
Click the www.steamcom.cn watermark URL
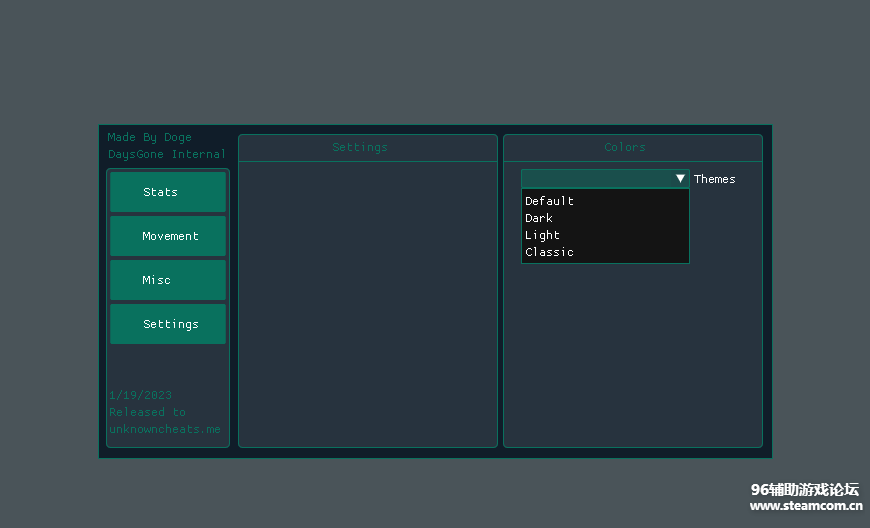point(806,506)
